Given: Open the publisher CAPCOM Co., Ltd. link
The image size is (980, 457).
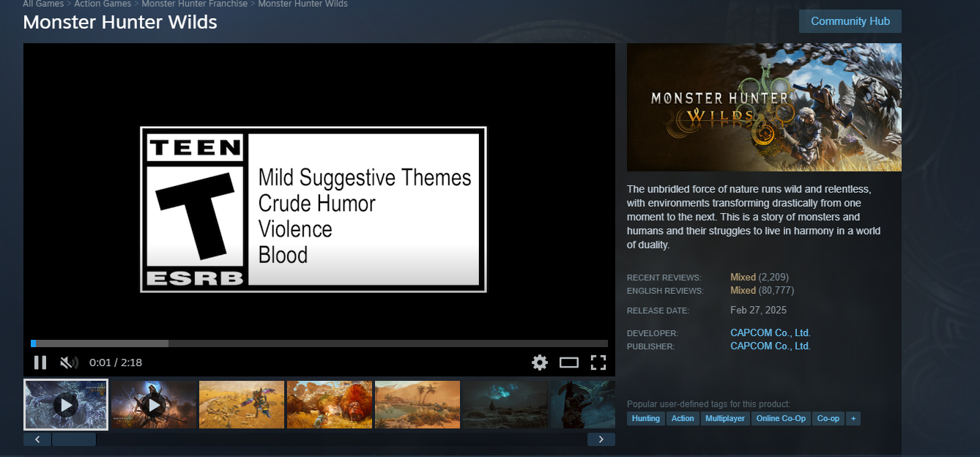Looking at the screenshot, I should (x=771, y=346).
